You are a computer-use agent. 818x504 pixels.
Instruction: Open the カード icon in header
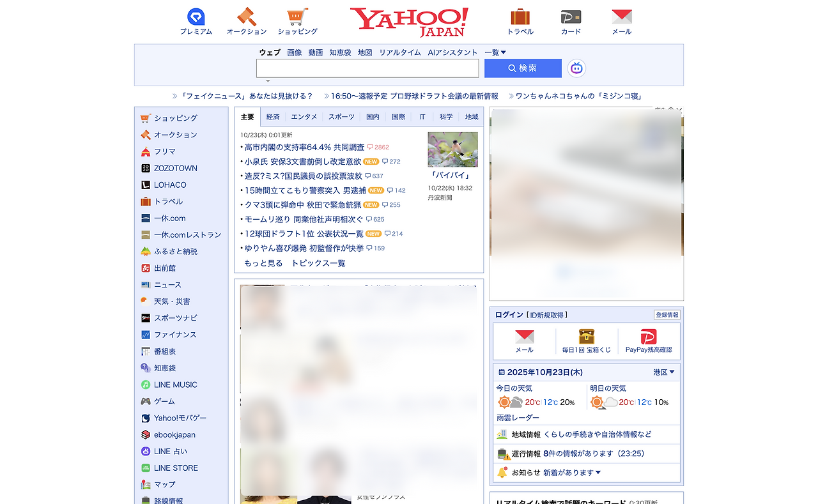point(571,17)
